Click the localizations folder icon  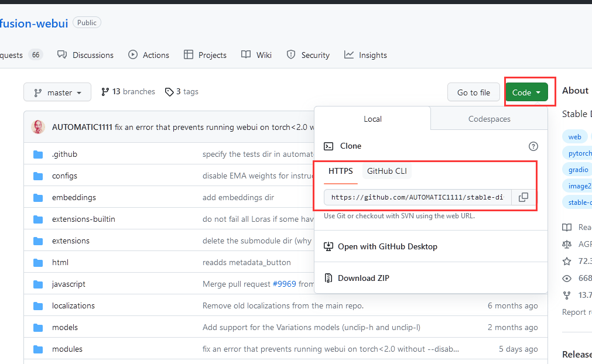click(37, 306)
